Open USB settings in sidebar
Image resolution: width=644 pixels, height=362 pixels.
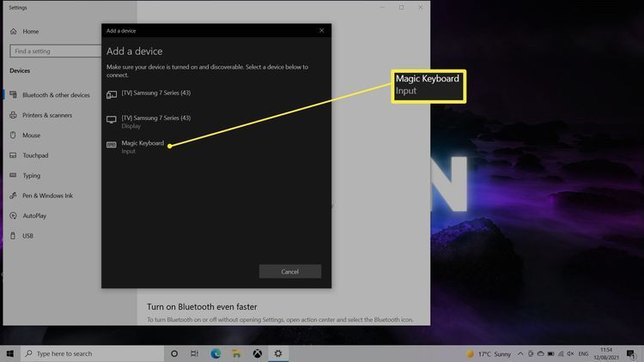pyautogui.click(x=27, y=235)
